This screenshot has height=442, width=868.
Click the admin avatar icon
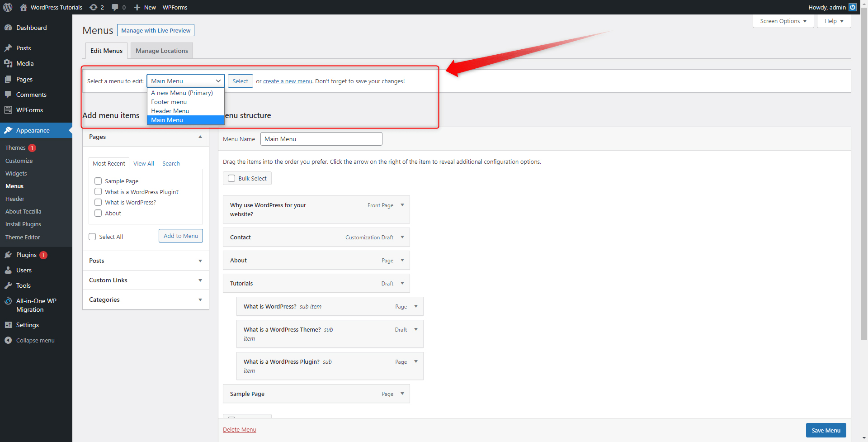pos(852,7)
